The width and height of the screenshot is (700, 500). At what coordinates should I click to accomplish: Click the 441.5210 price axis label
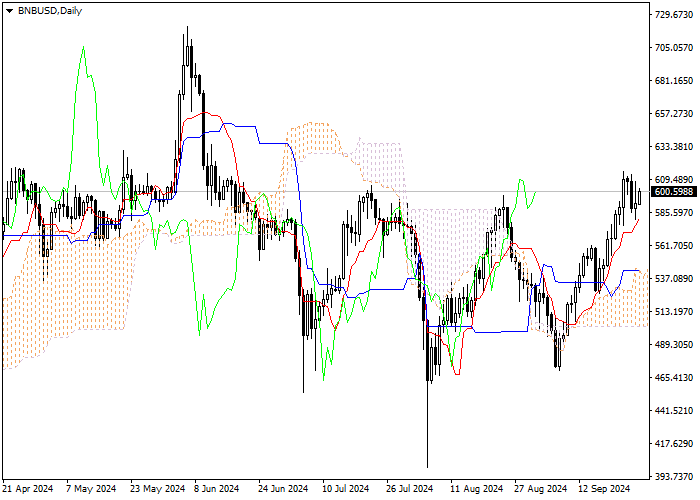coord(674,411)
